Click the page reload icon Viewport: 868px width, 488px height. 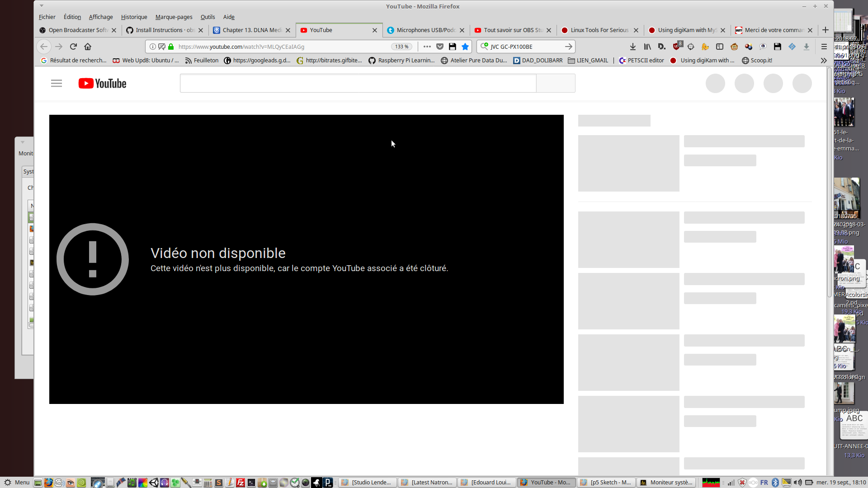point(73,47)
